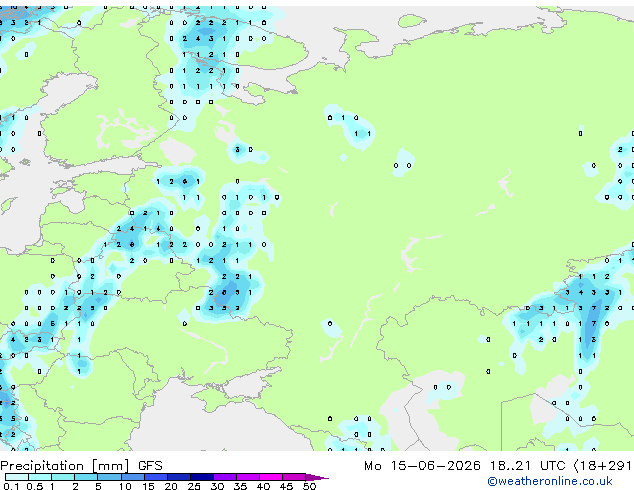
Task: Select the 'Mo 15-06-2026' date text
Action: [x=422, y=466]
